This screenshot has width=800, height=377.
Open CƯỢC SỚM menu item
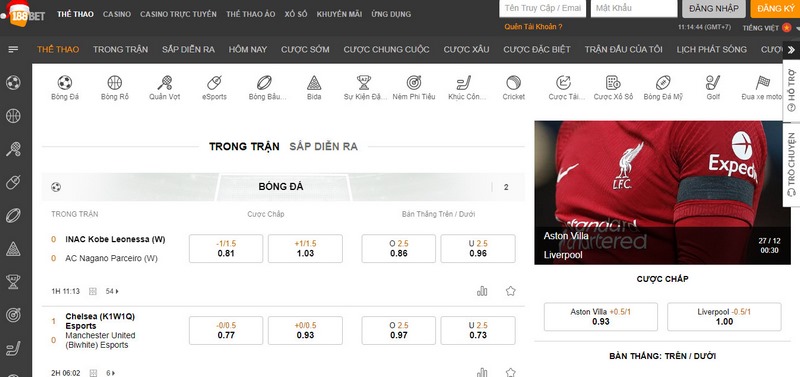pyautogui.click(x=305, y=49)
